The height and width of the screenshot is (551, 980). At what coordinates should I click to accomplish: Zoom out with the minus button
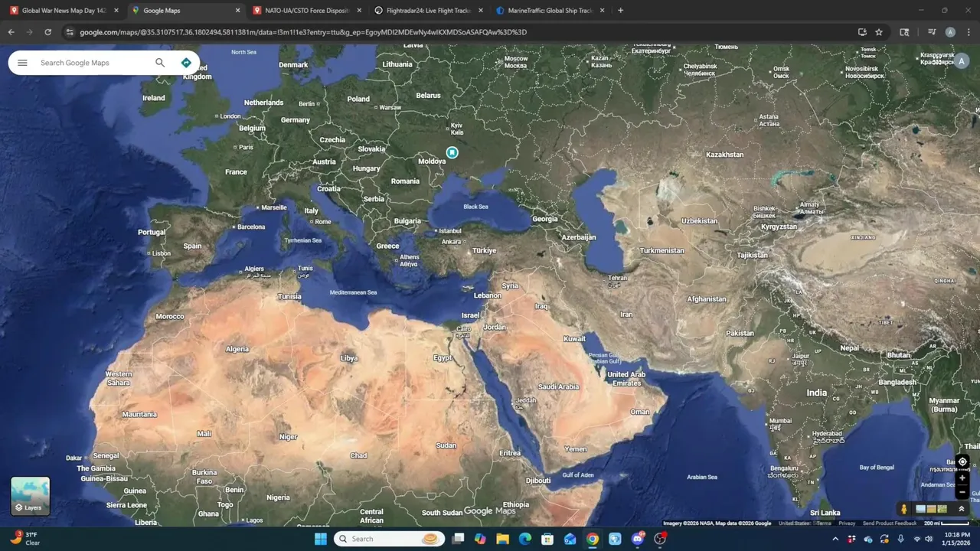962,492
